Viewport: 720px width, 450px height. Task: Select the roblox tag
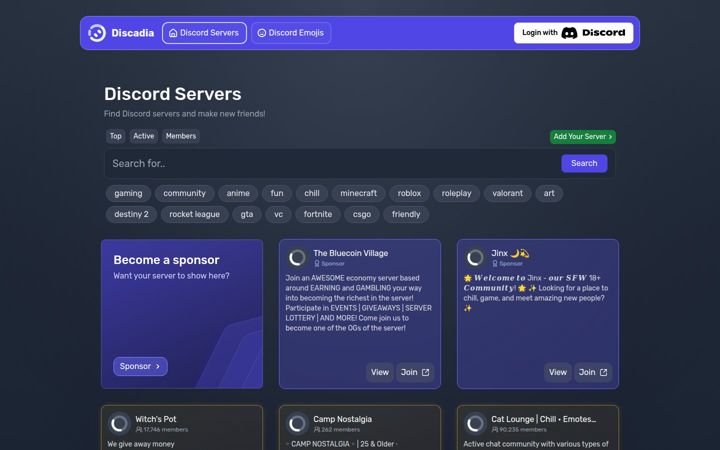(x=410, y=193)
